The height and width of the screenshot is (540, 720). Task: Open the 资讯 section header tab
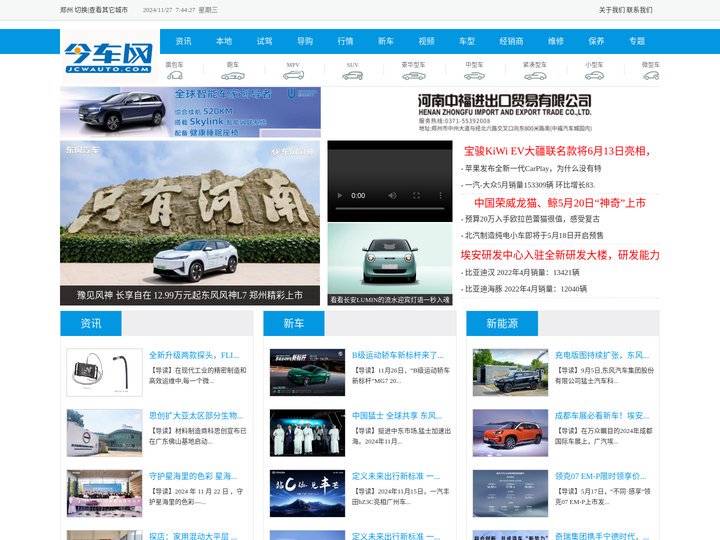(91, 323)
